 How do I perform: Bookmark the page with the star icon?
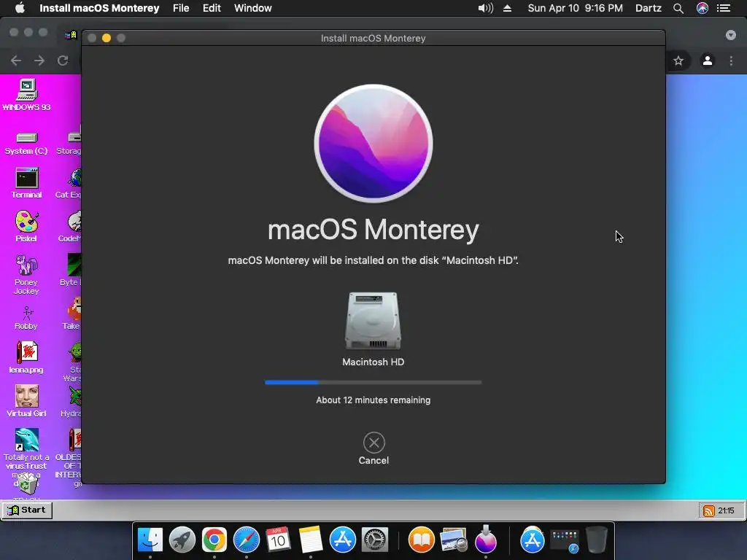pos(678,61)
